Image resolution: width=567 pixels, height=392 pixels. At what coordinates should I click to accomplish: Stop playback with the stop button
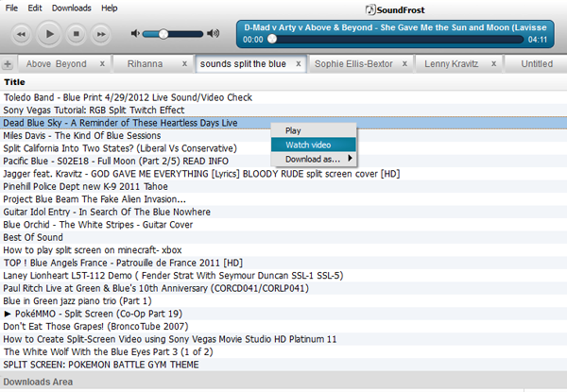76,34
